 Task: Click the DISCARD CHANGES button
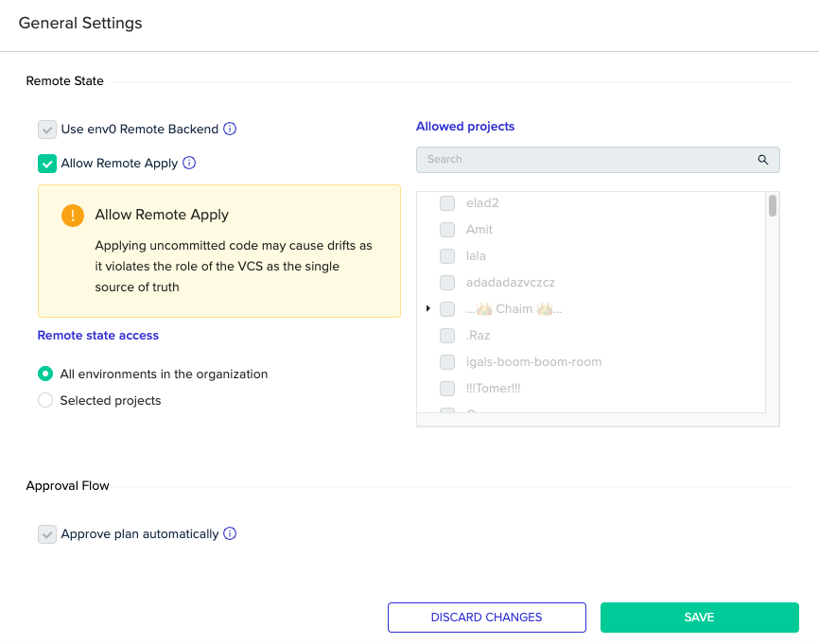pos(486,618)
